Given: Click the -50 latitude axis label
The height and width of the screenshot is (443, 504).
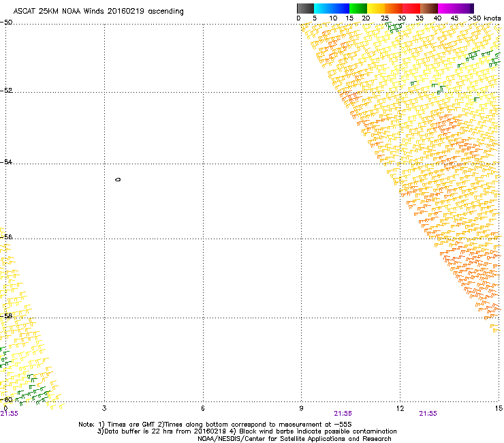Looking at the screenshot, I should [6, 22].
